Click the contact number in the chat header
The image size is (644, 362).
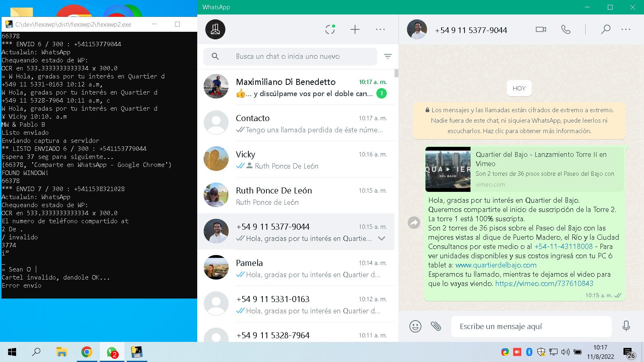tap(471, 30)
